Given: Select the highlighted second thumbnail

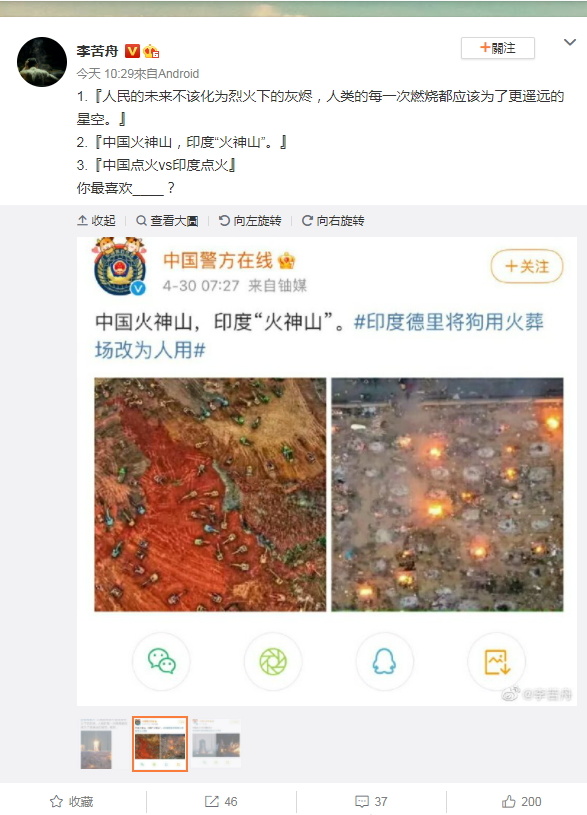Looking at the screenshot, I should (160, 743).
